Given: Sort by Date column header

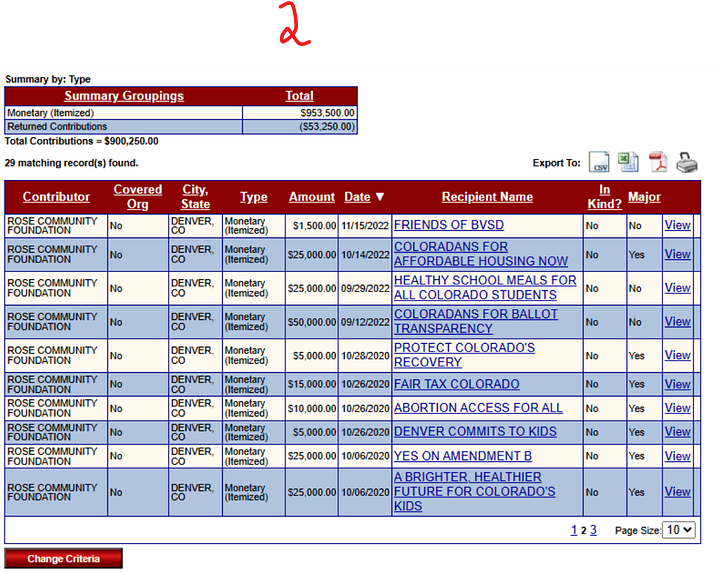Looking at the screenshot, I should point(357,197).
